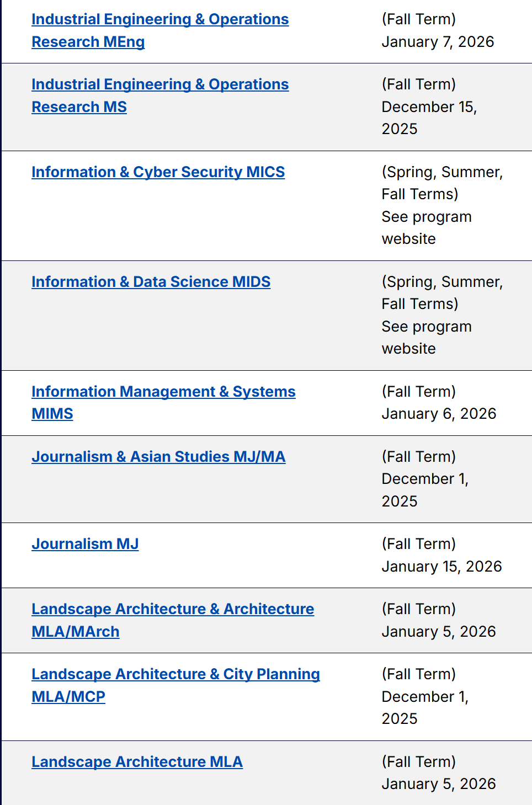This screenshot has width=532, height=805.
Task: Click Information & Cyber Security MICS link
Action: point(158,172)
